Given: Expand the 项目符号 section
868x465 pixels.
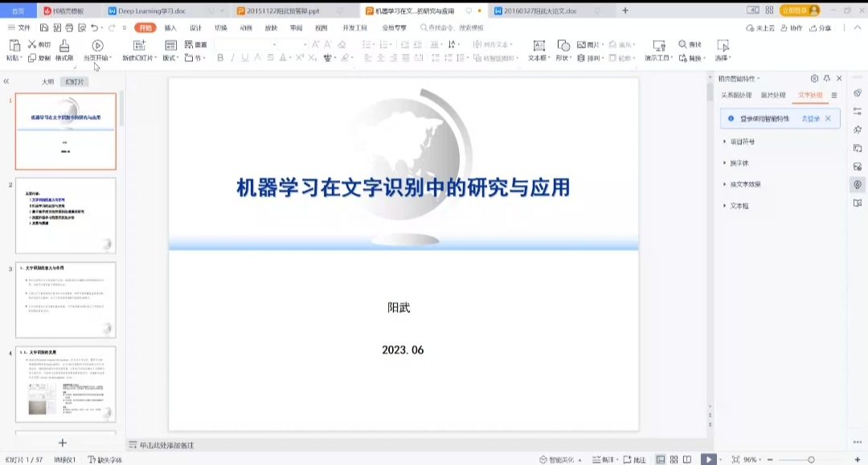Looking at the screenshot, I should [742, 142].
